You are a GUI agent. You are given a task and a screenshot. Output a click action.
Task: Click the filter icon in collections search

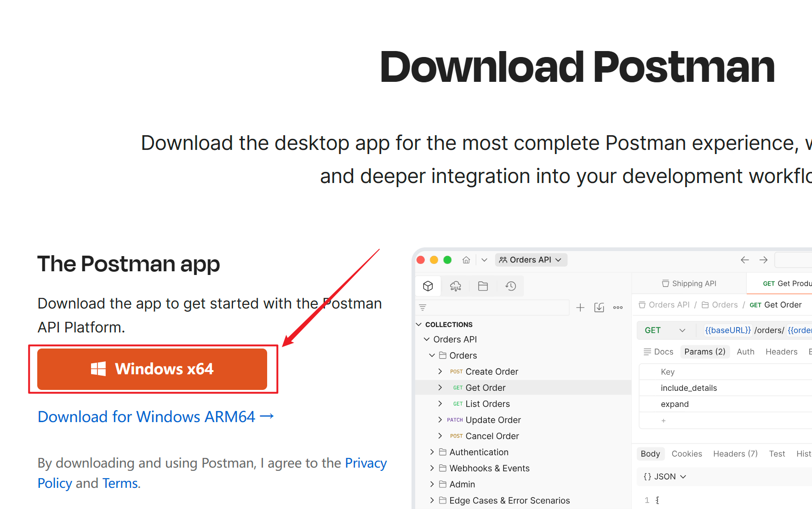click(x=423, y=307)
